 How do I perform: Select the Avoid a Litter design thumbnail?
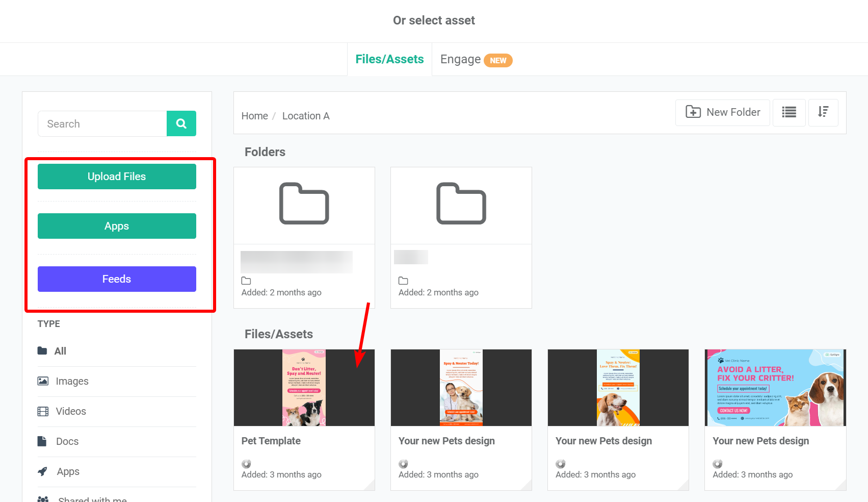[x=775, y=388]
